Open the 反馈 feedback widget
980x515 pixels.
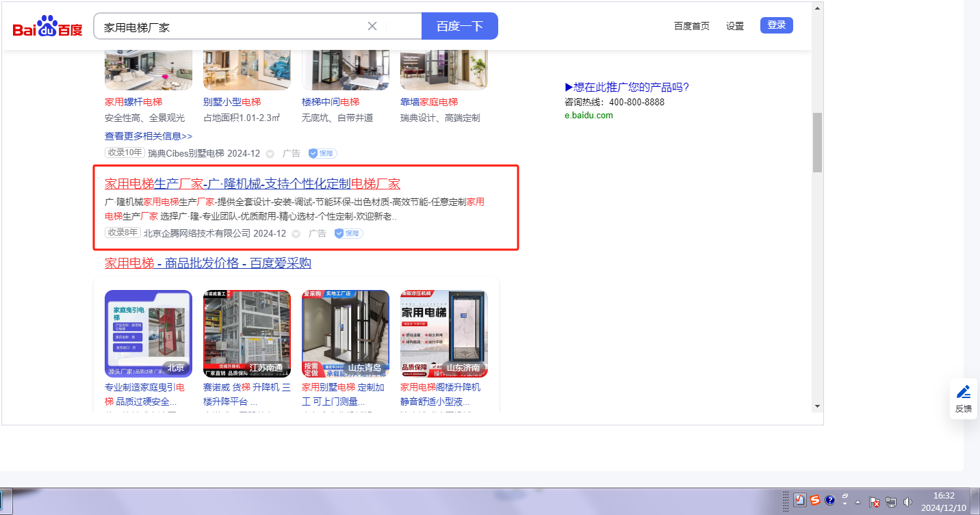click(963, 398)
